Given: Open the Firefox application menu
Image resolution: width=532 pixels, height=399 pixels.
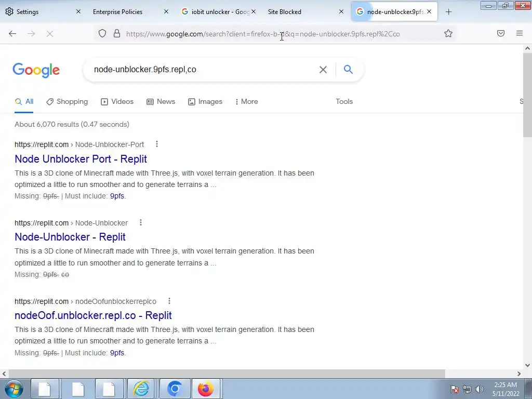Looking at the screenshot, I should click(520, 33).
